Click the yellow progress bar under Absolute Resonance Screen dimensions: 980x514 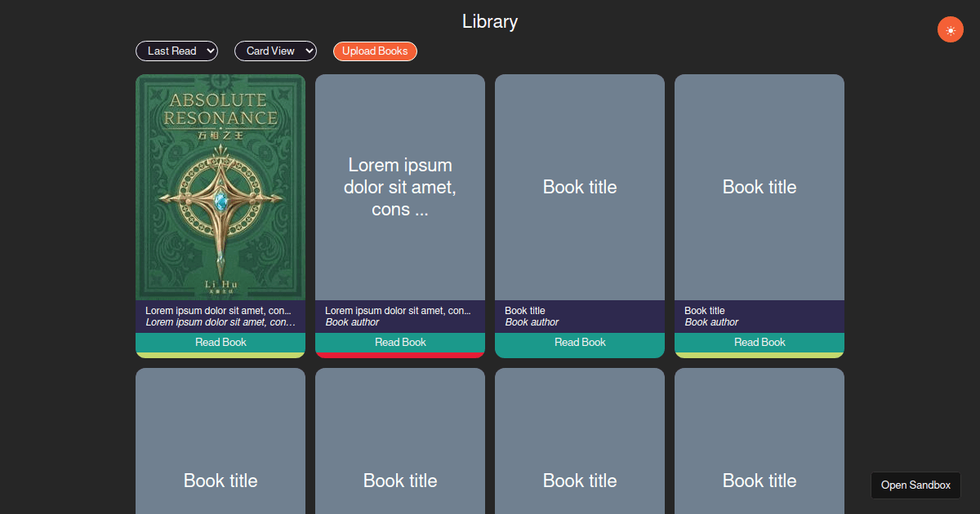pos(220,352)
